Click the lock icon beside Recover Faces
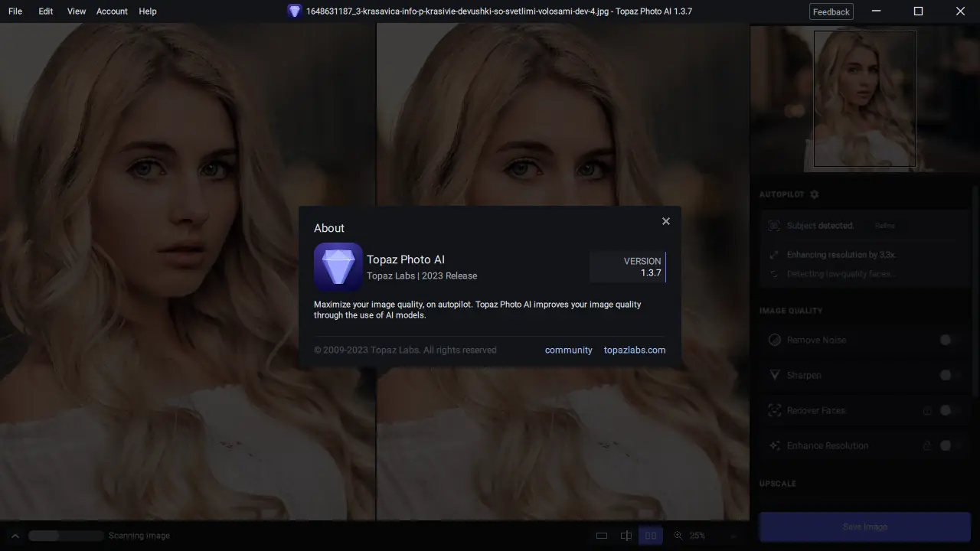 pyautogui.click(x=927, y=410)
